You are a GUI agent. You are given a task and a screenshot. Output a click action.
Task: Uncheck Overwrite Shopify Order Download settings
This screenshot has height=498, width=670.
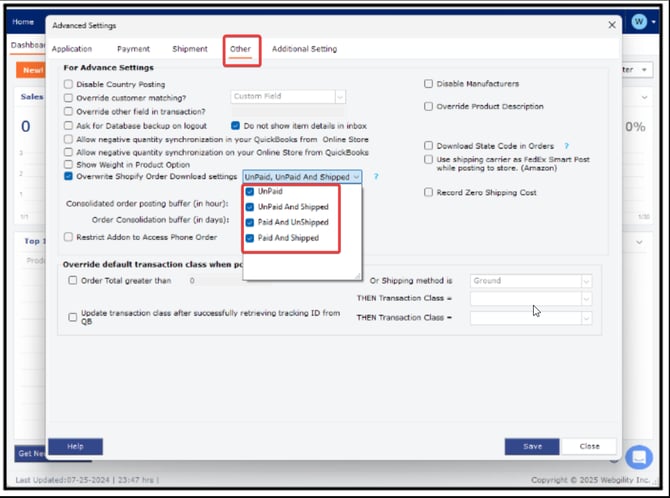tap(68, 177)
